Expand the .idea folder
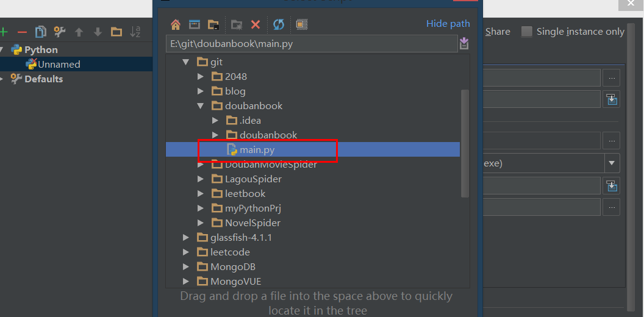Image resolution: width=644 pixels, height=317 pixels. click(x=215, y=120)
